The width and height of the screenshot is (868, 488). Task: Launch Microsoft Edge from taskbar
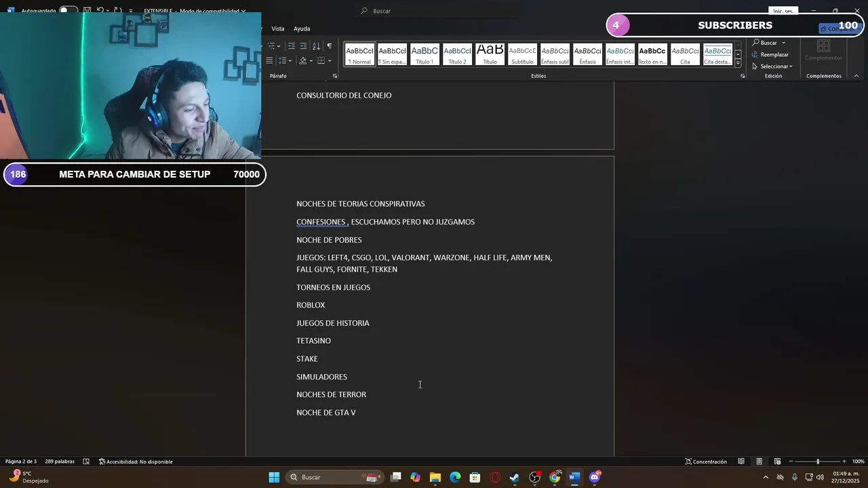pyautogui.click(x=455, y=477)
